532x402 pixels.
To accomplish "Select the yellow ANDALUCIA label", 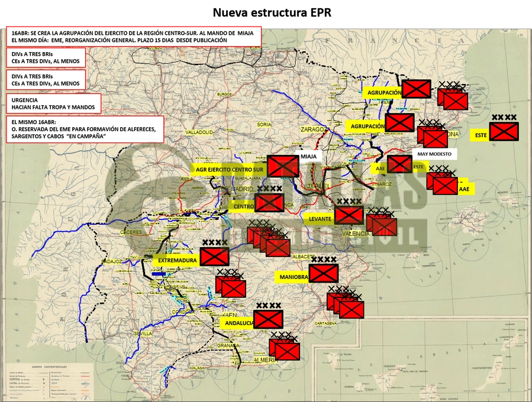I will (x=238, y=323).
